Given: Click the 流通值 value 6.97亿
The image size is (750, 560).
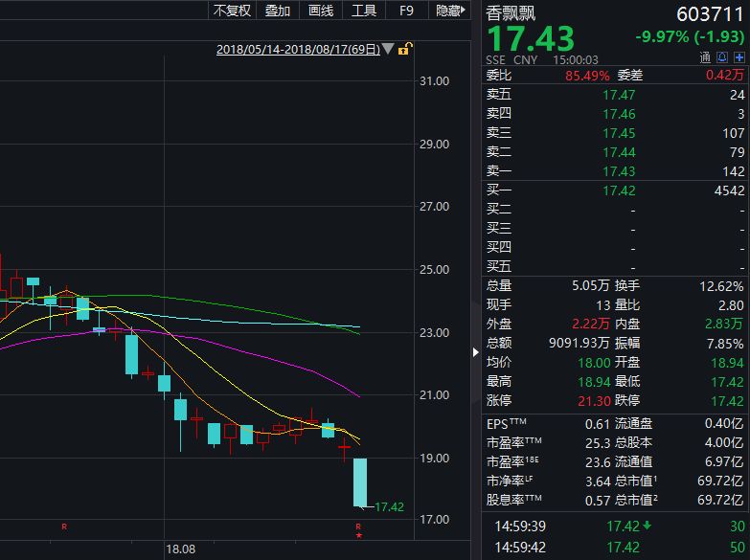Looking at the screenshot, I should pyautogui.click(x=724, y=461).
